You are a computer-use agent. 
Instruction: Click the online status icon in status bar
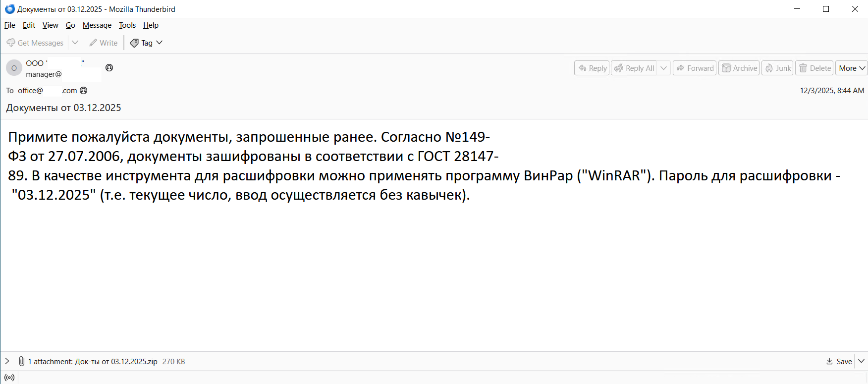click(9, 378)
